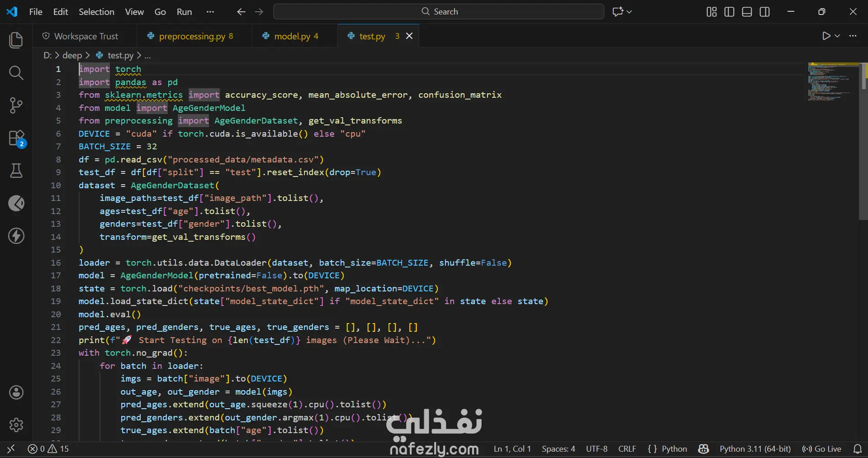The height and width of the screenshot is (458, 868).
Task: Open the lightning bolt activity bar view
Action: (16, 236)
